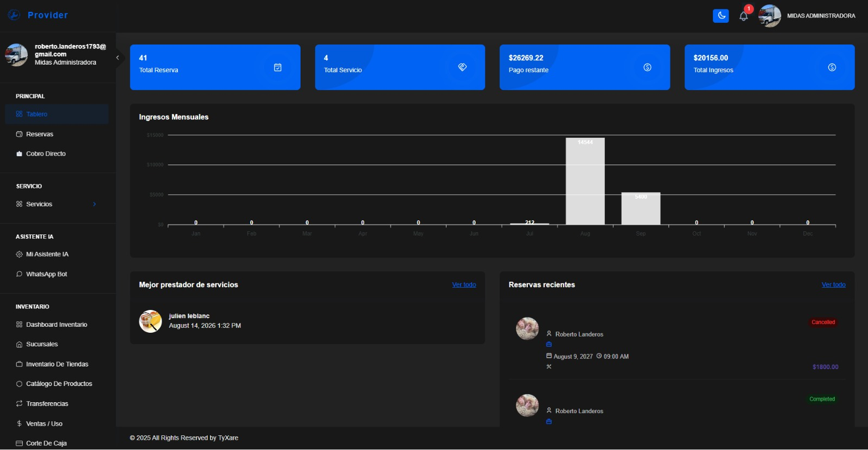Screen dimensions: 868x450
Task: Open julien leblanc provider avatar
Action: coord(150,321)
